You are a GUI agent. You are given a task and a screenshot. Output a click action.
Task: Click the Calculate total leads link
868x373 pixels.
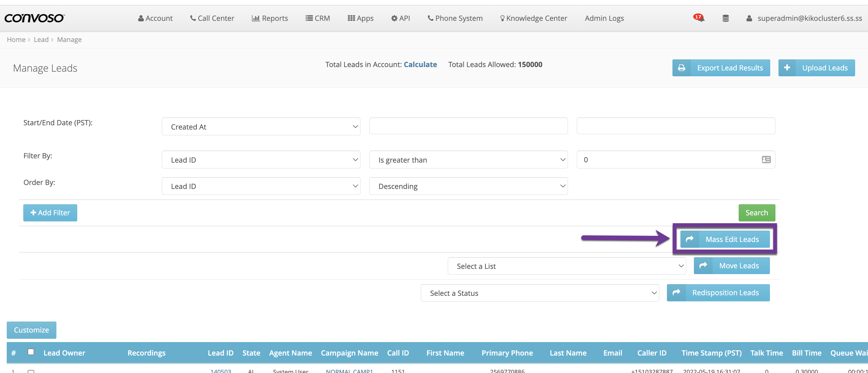420,64
